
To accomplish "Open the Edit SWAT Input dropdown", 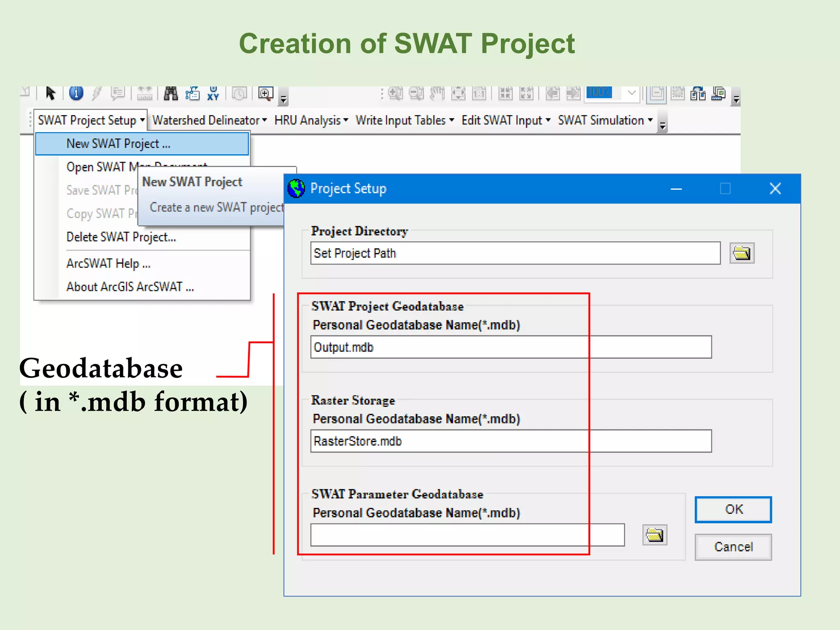I will pos(506,120).
